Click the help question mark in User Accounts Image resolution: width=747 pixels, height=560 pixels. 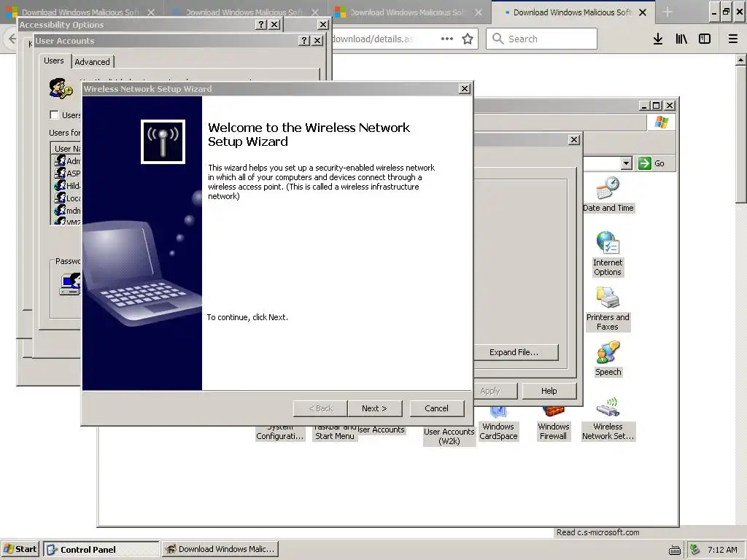coord(304,41)
